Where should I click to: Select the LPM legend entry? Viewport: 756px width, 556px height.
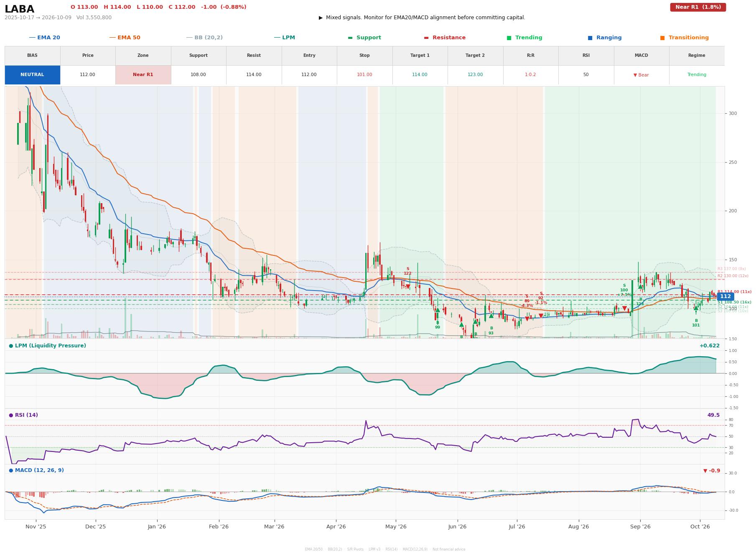click(284, 38)
